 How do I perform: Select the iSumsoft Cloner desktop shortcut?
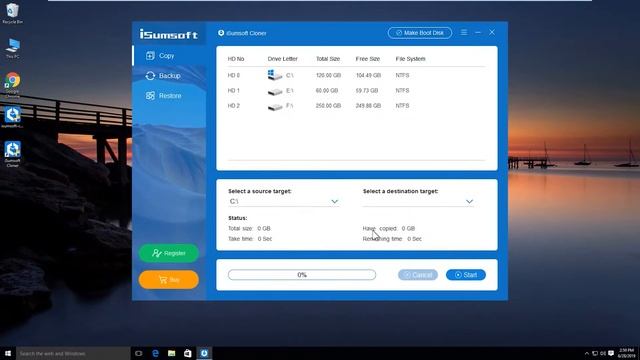pos(13,154)
